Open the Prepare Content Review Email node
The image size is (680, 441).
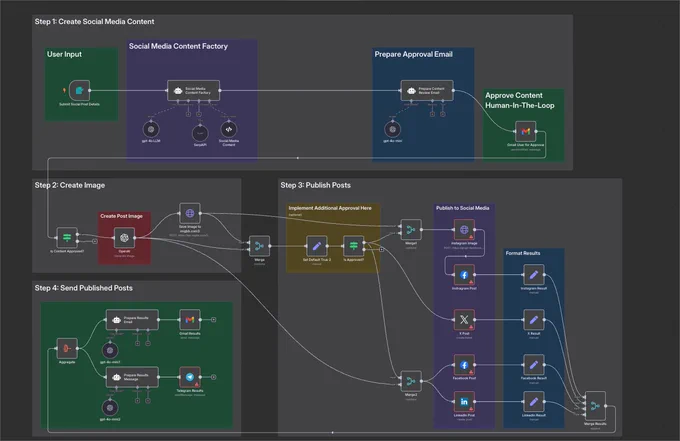427,91
